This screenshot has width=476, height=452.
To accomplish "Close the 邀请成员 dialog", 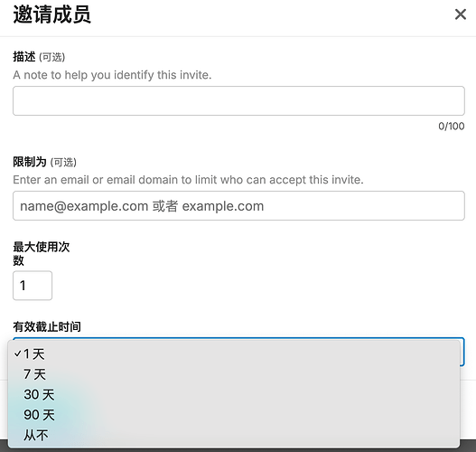I will (x=461, y=14).
